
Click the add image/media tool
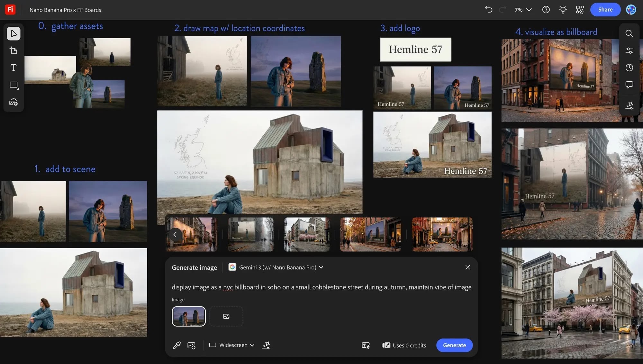tap(14, 102)
